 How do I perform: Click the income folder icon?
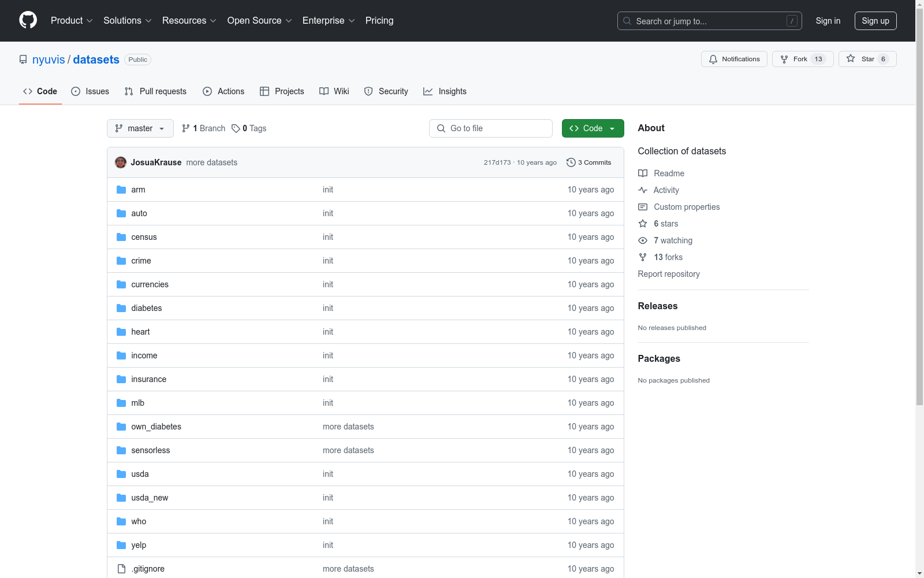(121, 355)
